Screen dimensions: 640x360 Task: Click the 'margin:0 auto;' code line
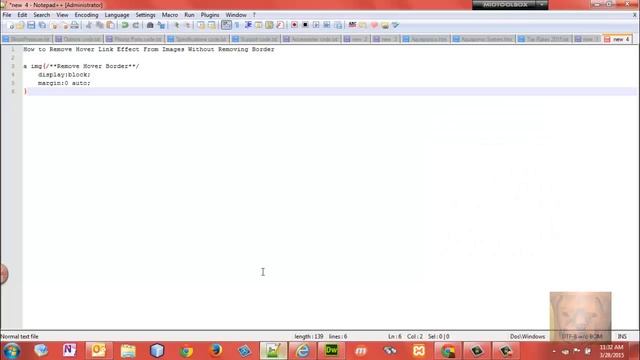pos(64,83)
